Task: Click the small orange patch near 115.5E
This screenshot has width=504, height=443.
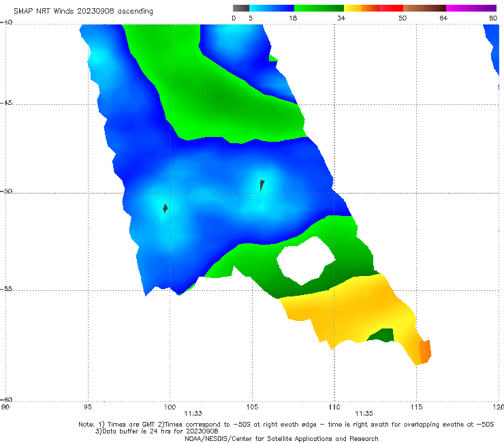Action: click(x=425, y=352)
